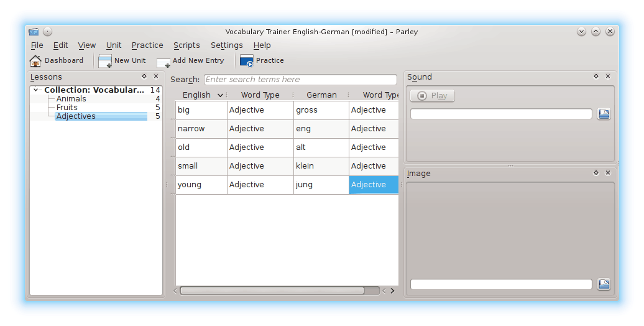Click the New Unit toolbar icon
Image resolution: width=644 pixels, height=326 pixels.
click(105, 61)
